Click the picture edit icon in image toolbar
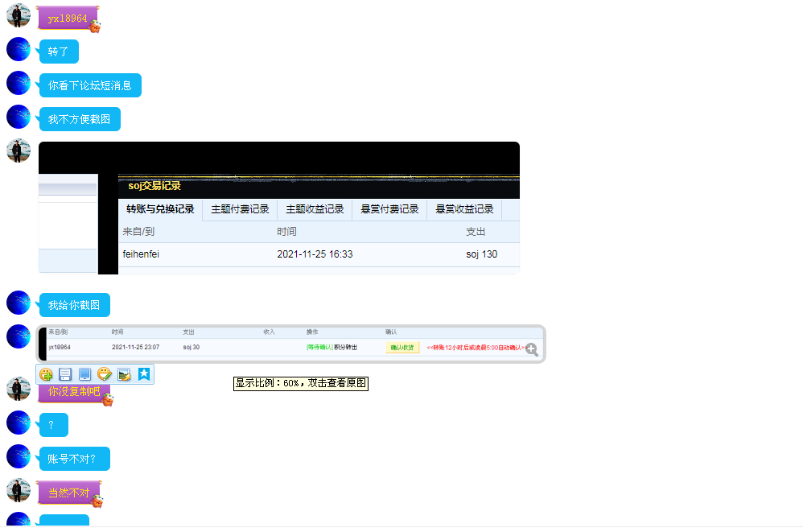The height and width of the screenshot is (532, 803). tap(124, 374)
